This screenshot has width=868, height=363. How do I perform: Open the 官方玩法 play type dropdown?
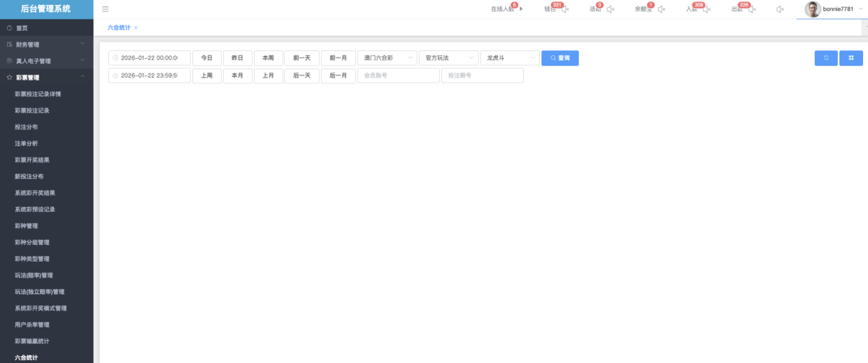coord(448,58)
